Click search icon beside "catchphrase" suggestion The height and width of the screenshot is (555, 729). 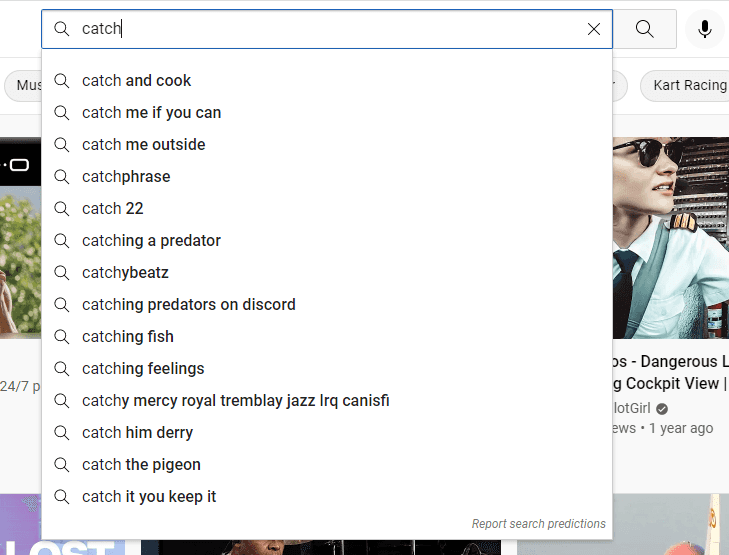[x=62, y=177]
